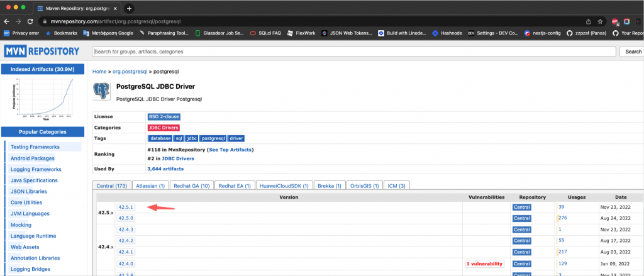Open the JDBC Drivers ranking link
The image size is (644, 276).
[x=178, y=158]
